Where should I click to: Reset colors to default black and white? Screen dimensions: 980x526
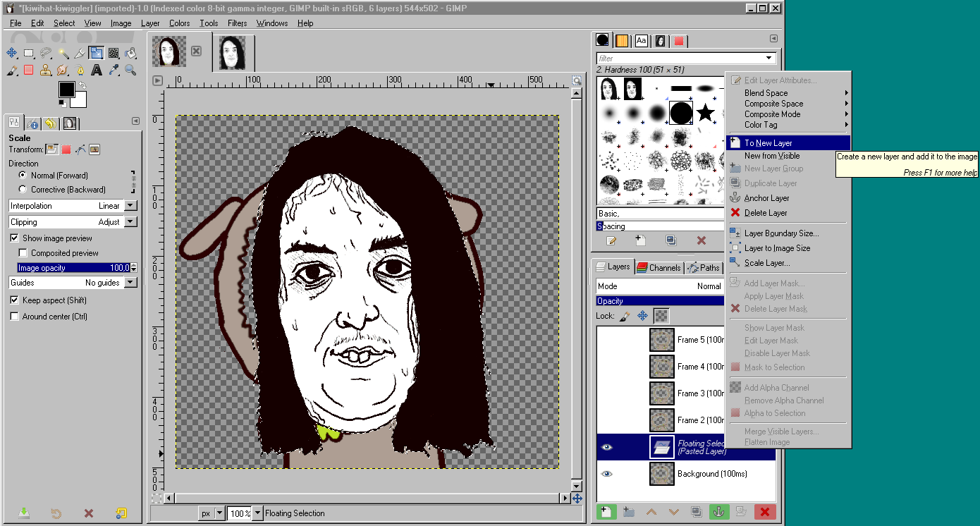62,104
